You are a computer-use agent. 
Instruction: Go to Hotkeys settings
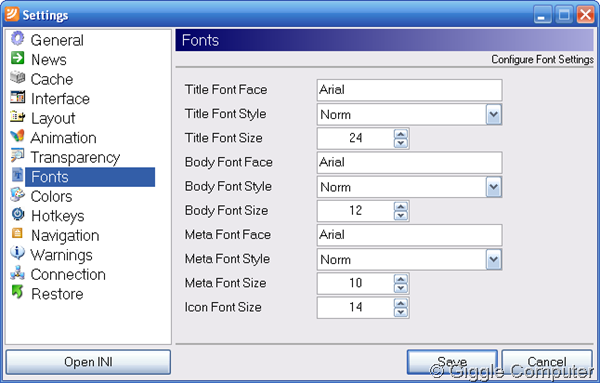(57, 216)
